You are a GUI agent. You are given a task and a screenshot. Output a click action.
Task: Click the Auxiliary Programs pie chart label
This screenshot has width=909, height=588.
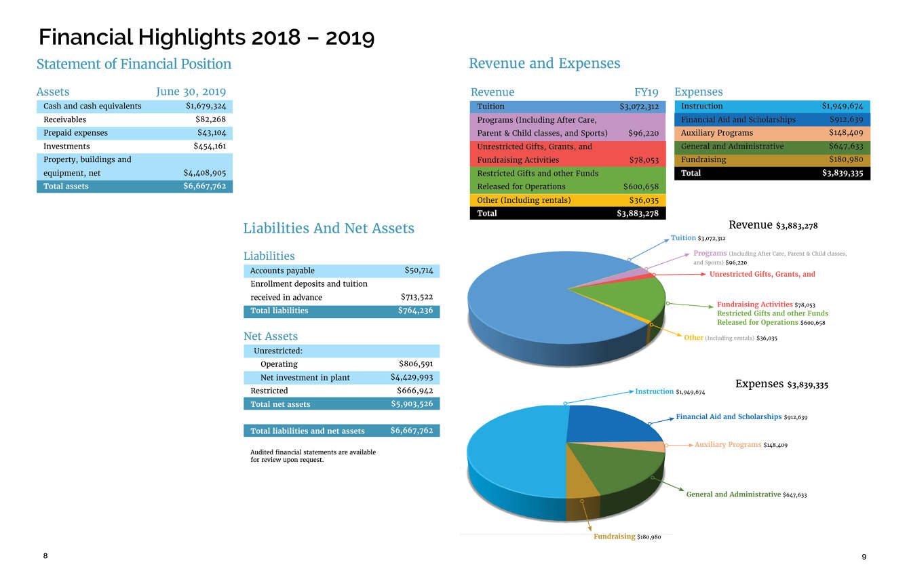[x=728, y=445]
